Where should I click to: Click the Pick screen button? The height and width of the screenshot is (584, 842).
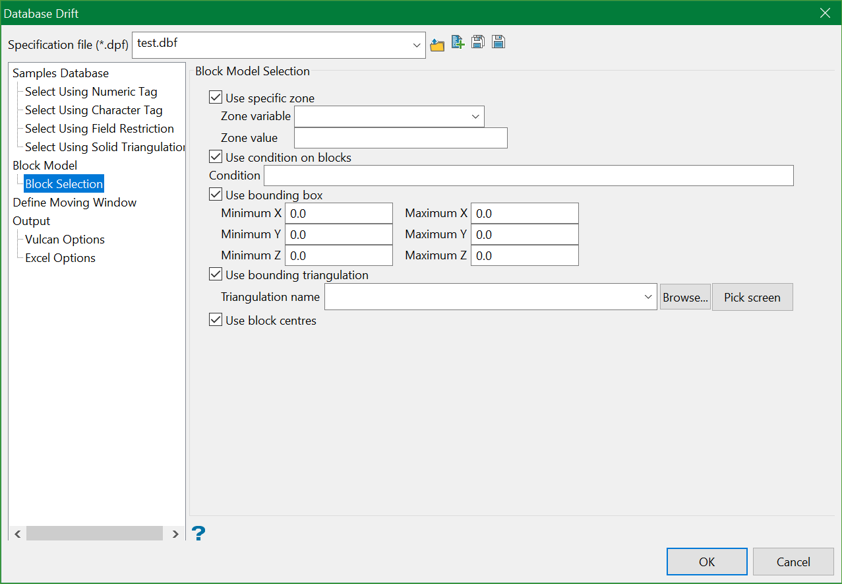752,297
